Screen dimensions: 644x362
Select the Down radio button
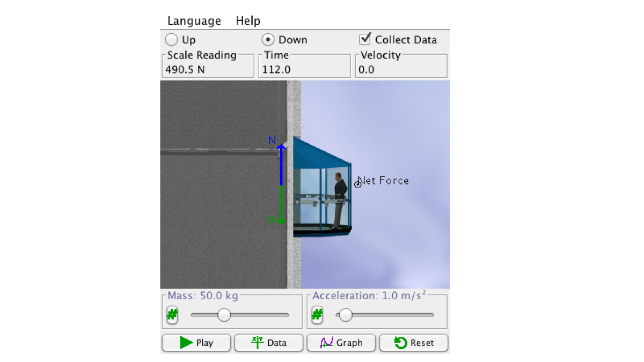pos(268,39)
